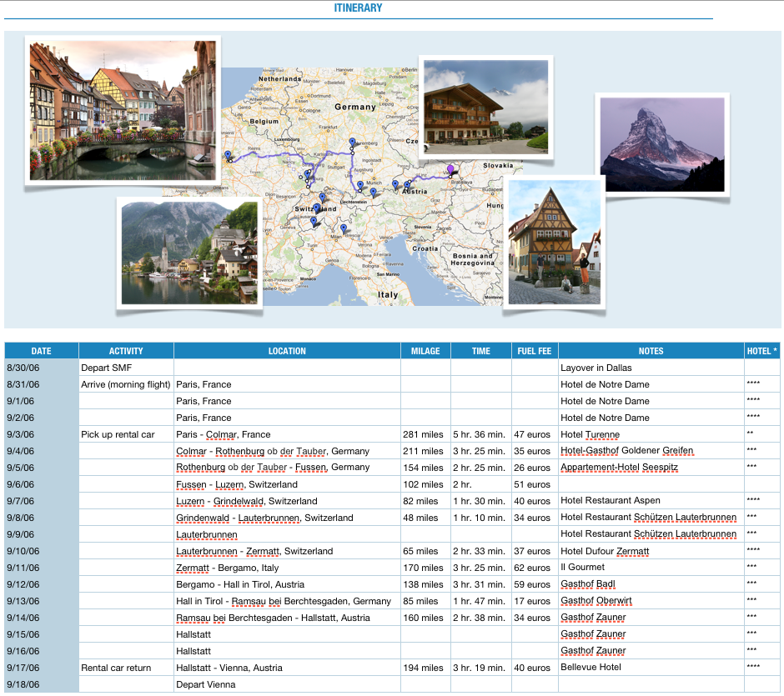Select the wooden chalet hotel photo
Screen dimensions: 784x696
pyautogui.click(x=486, y=107)
